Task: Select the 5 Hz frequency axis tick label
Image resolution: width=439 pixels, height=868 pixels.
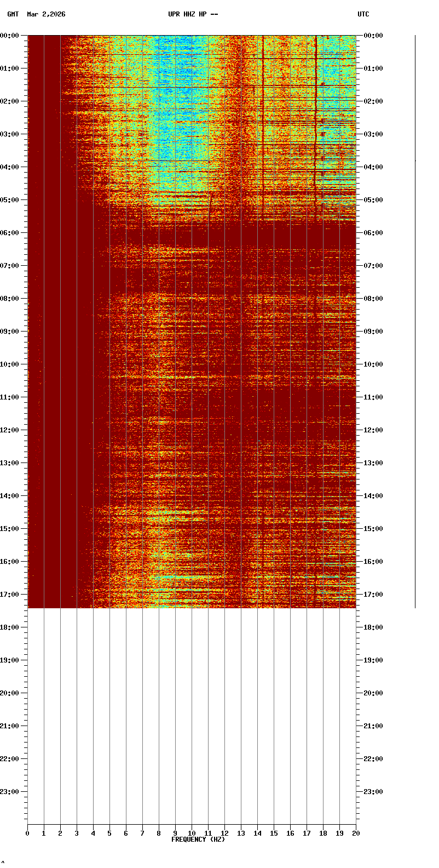Action: tap(109, 833)
